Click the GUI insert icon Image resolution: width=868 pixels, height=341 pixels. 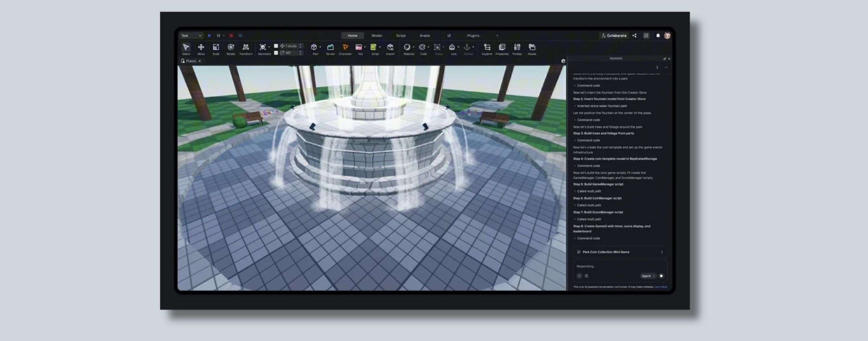359,47
